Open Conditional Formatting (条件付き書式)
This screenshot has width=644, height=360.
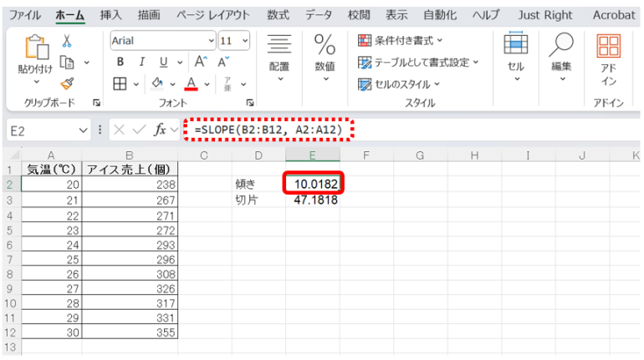tap(401, 41)
